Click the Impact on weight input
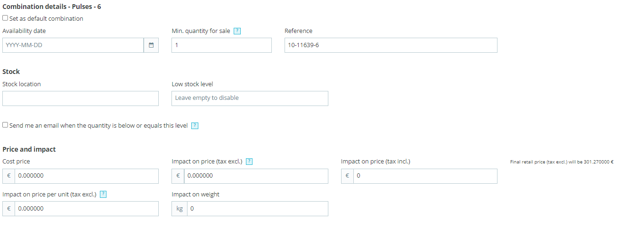The image size is (644, 228). click(257, 209)
